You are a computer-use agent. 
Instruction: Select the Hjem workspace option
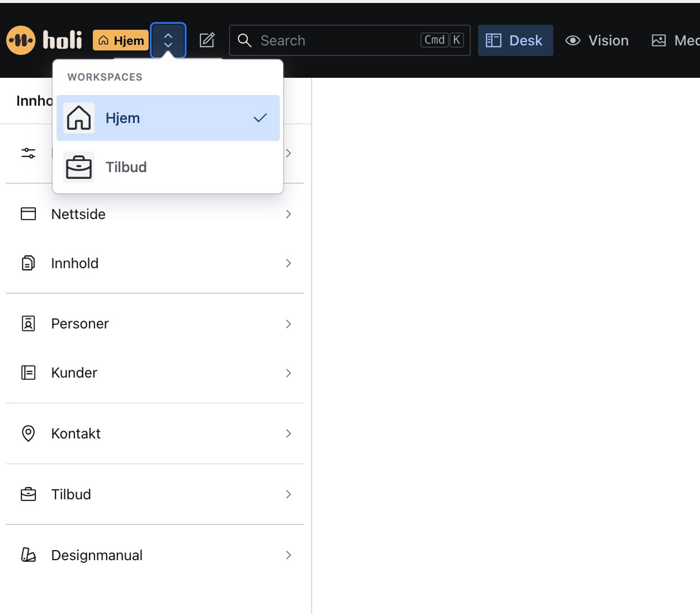[168, 118]
